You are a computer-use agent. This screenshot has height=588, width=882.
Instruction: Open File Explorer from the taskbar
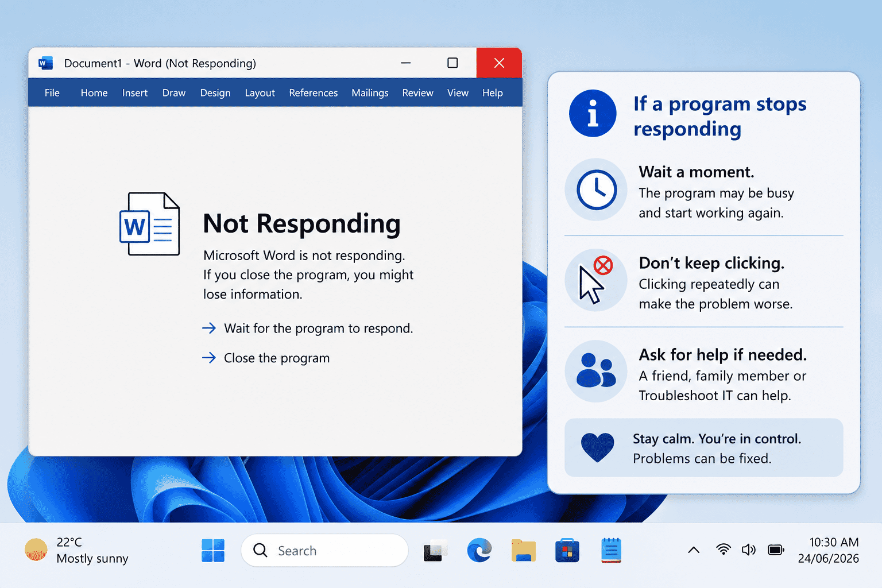(523, 551)
